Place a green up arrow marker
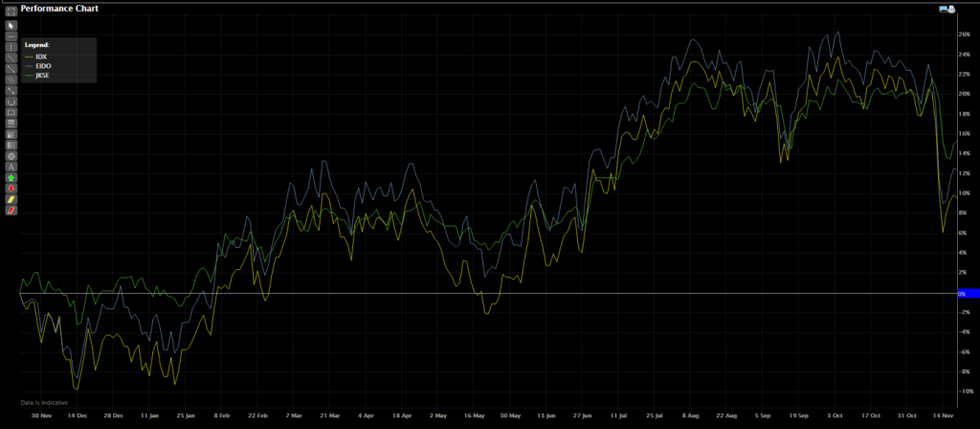This screenshot has width=980, height=429. pyautogui.click(x=11, y=177)
